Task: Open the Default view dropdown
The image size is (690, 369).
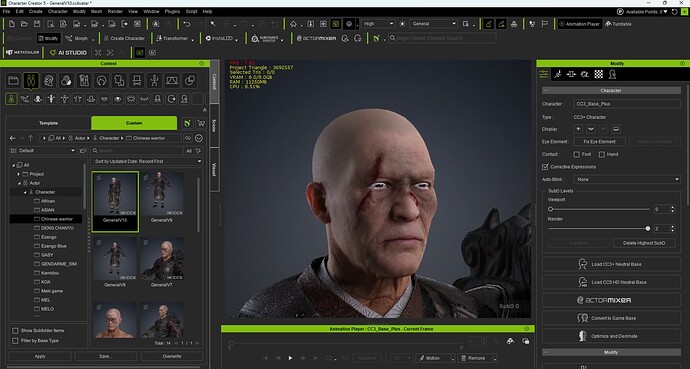Action: pos(43,150)
